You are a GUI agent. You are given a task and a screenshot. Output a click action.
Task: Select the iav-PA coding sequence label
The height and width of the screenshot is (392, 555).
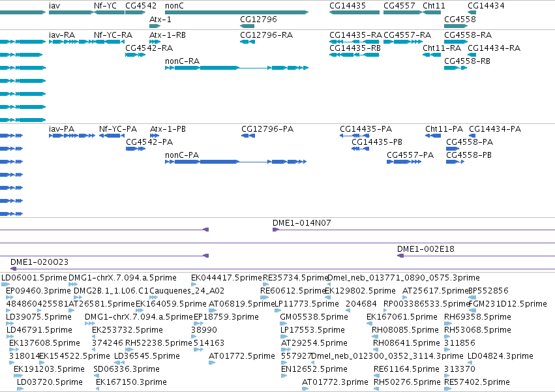pos(61,129)
